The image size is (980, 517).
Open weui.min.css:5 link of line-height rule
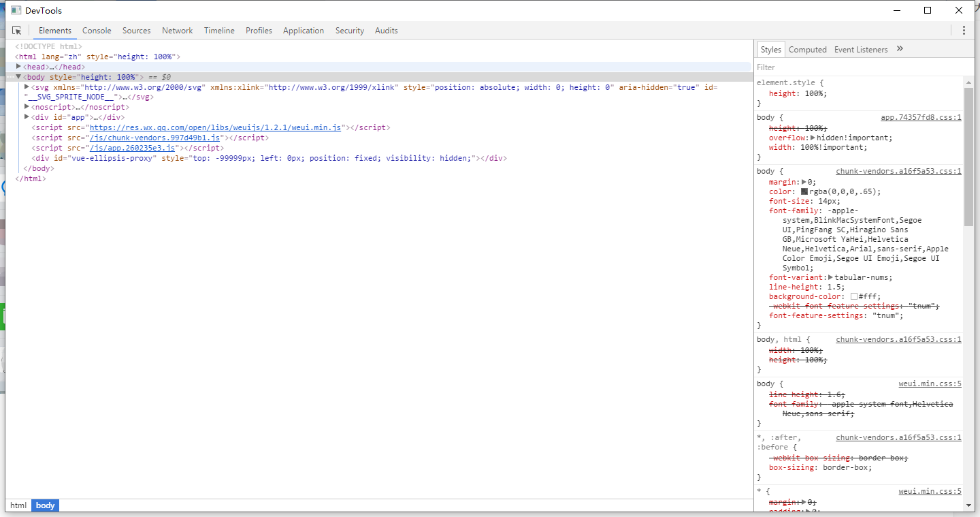(930, 383)
